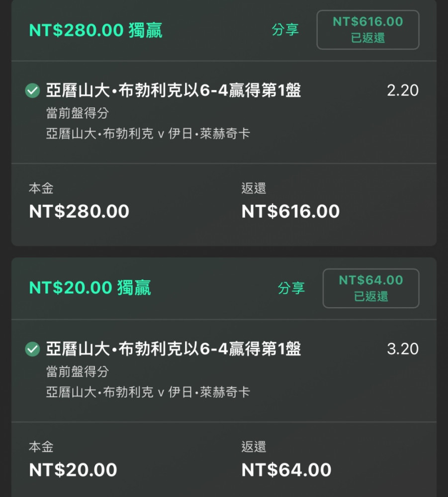Select the NT$280.00 stake amount
448x497 pixels.
[79, 211]
